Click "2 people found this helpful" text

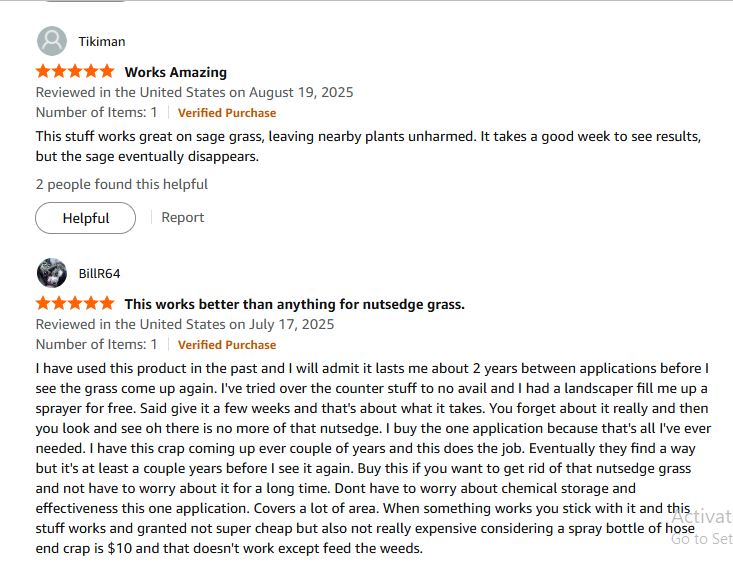point(122,184)
